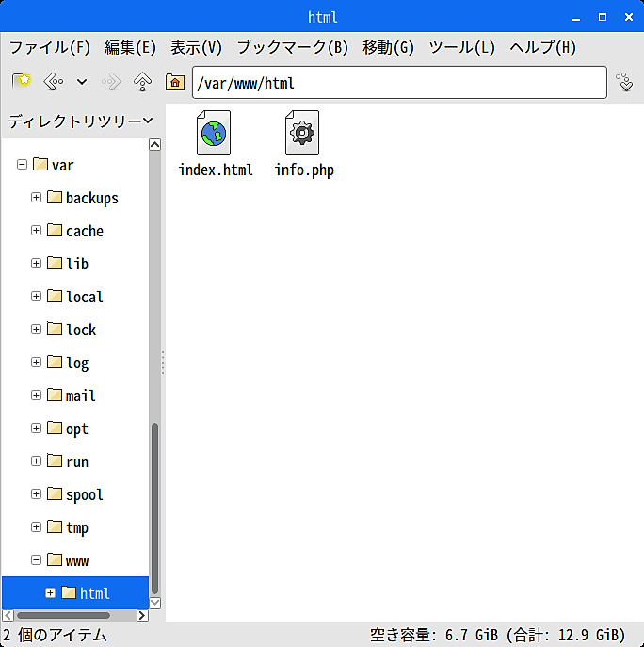Go forward with the right arrow icon

tap(111, 82)
